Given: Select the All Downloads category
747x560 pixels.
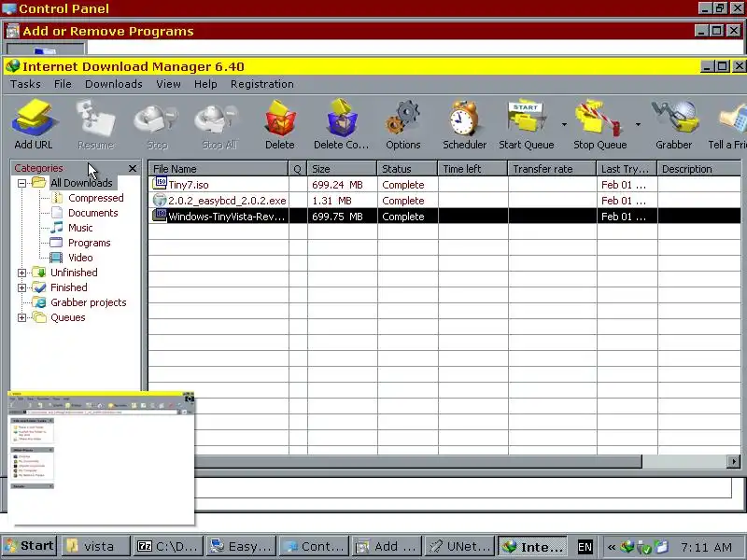Looking at the screenshot, I should coord(81,183).
